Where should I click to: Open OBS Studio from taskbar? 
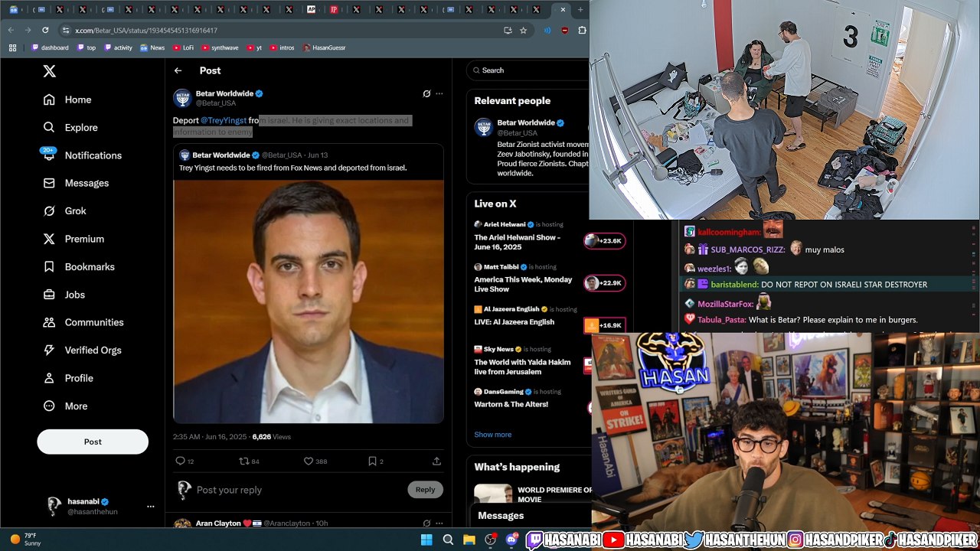point(491,540)
